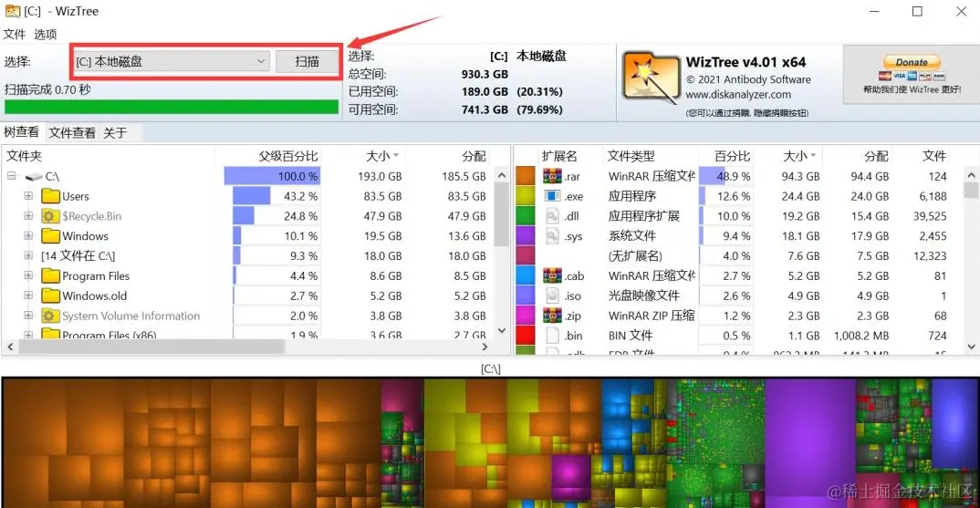Click the .bin file icon
The width and height of the screenshot is (980, 508).
point(552,336)
